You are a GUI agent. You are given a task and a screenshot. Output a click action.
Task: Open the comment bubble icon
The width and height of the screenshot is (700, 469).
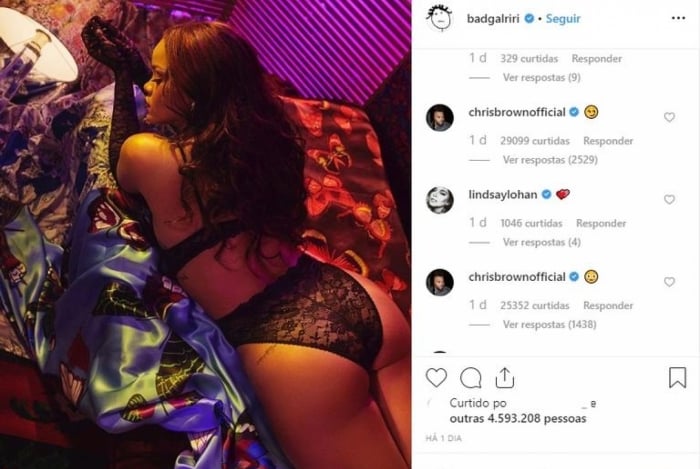click(471, 378)
